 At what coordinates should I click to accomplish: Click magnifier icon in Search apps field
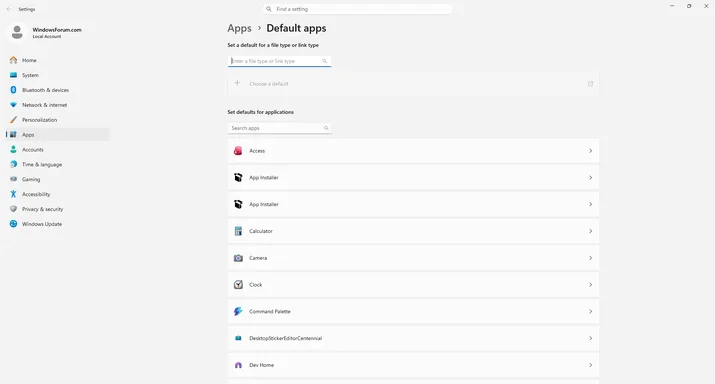(x=326, y=128)
